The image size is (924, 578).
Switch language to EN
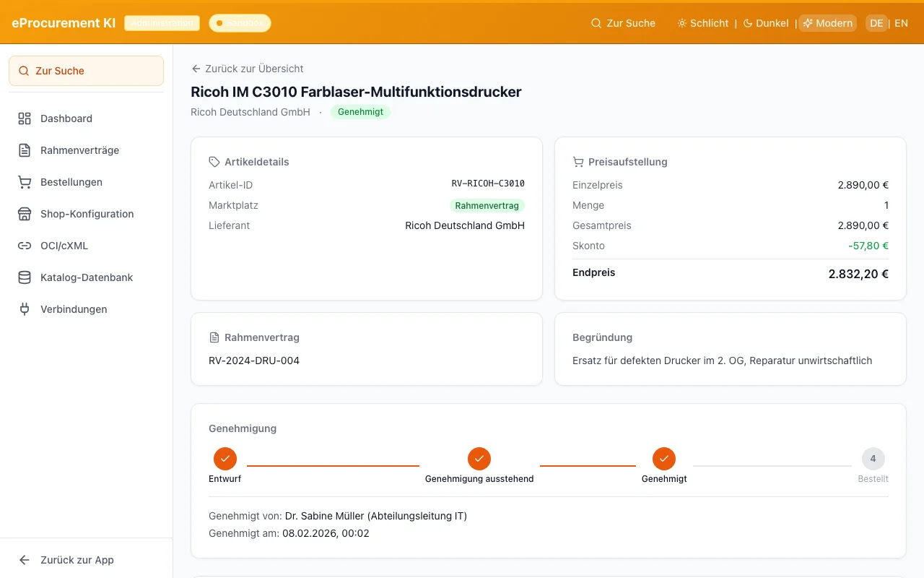pos(901,23)
